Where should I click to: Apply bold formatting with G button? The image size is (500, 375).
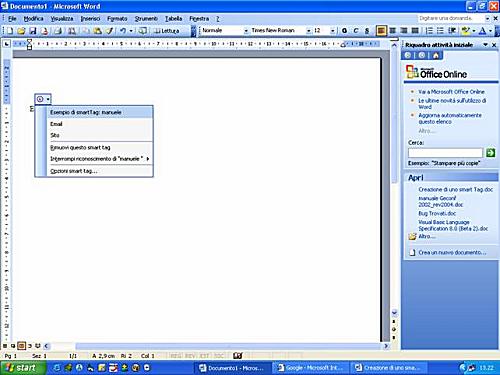[344, 31]
